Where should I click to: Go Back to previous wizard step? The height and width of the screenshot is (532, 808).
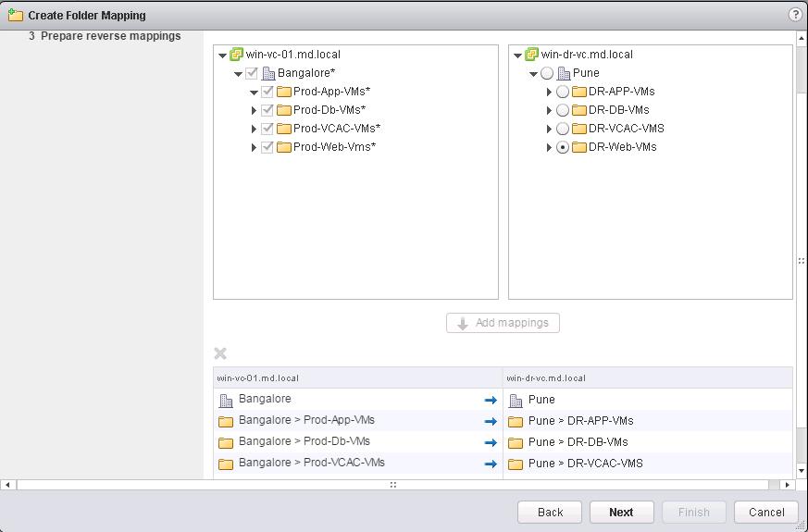(550, 512)
